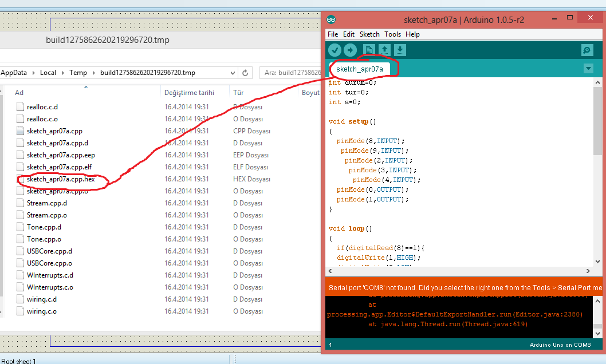Screen dimensions: 606x364
Task: Click the Explorer refresh icon
Action: coord(245,73)
